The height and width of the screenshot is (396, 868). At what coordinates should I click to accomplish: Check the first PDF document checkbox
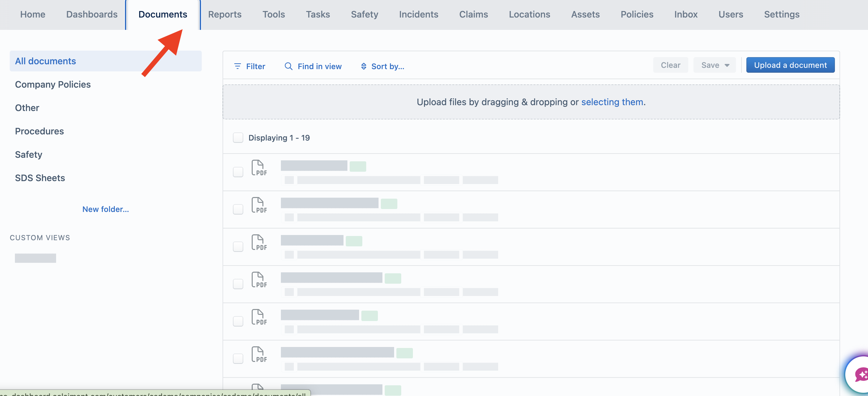238,172
